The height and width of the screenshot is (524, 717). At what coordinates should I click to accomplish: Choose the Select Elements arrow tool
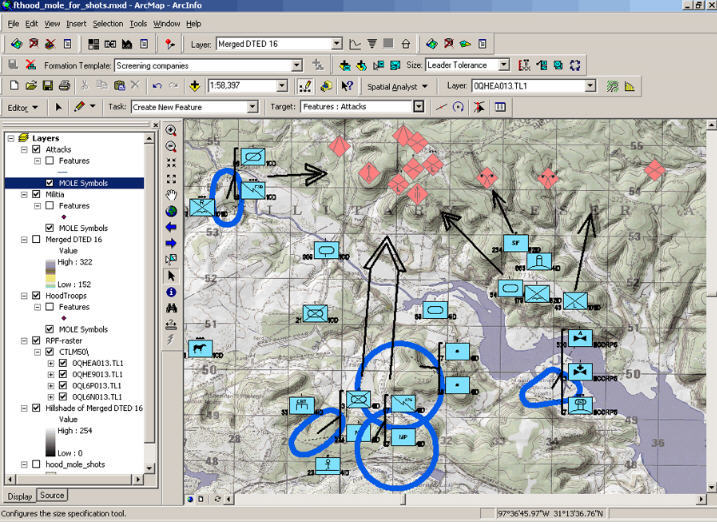tap(171, 276)
